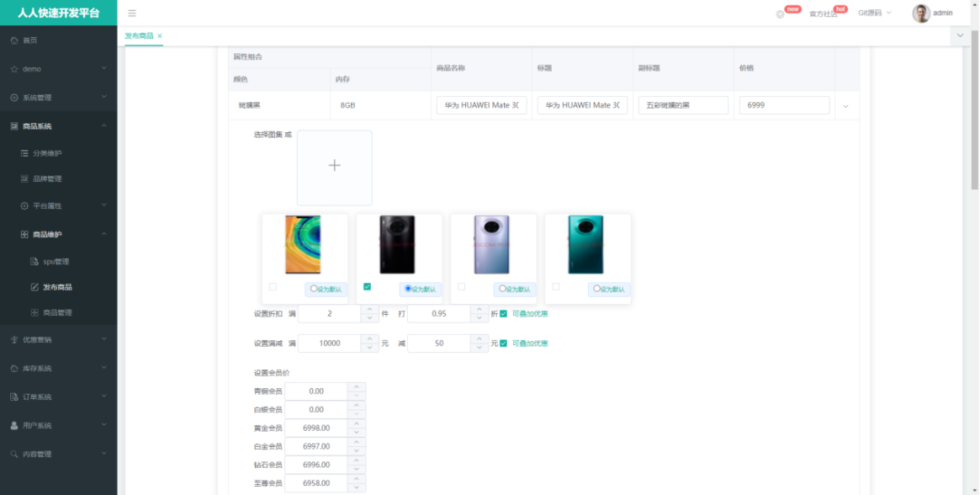Click the 商品维护 grid icon
Screen dimensions: 980x495
(24, 235)
